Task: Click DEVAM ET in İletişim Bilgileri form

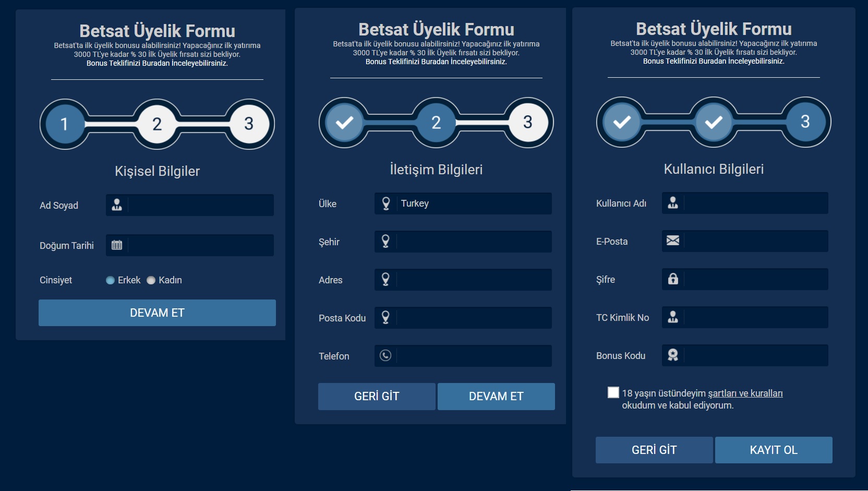Action: coord(496,397)
